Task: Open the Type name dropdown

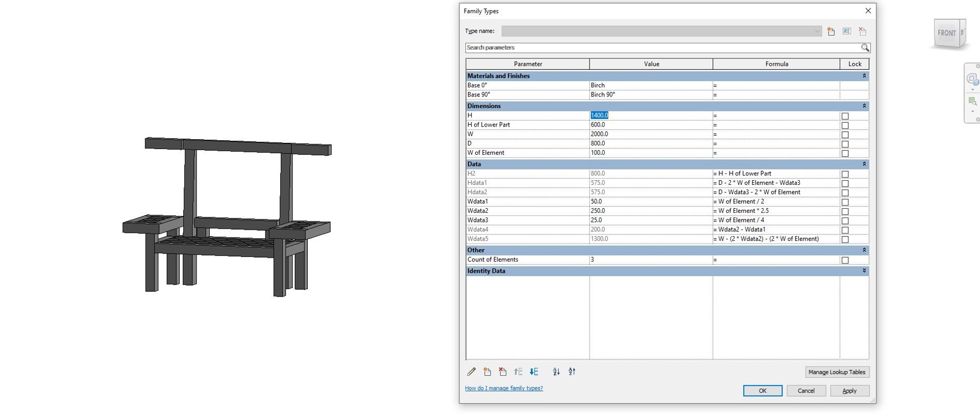Action: coord(817,31)
